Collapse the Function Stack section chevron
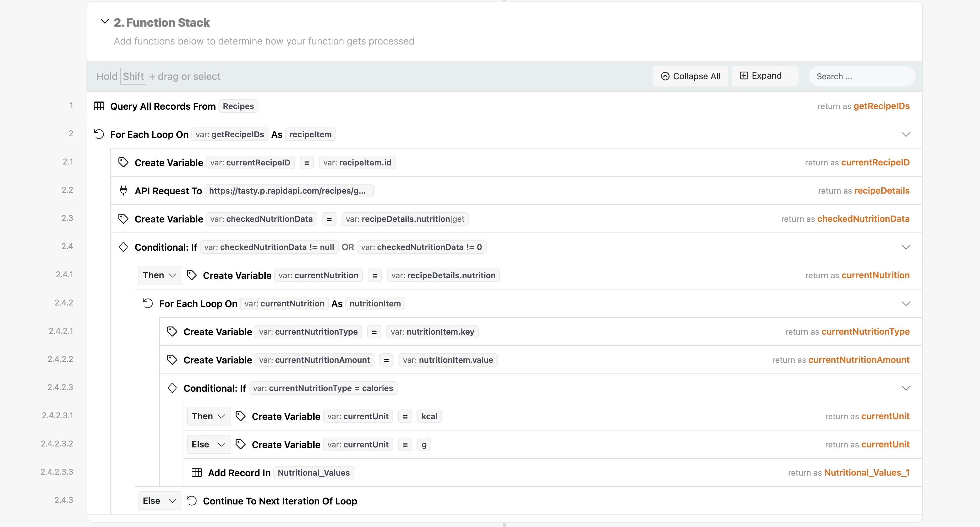 105,22
